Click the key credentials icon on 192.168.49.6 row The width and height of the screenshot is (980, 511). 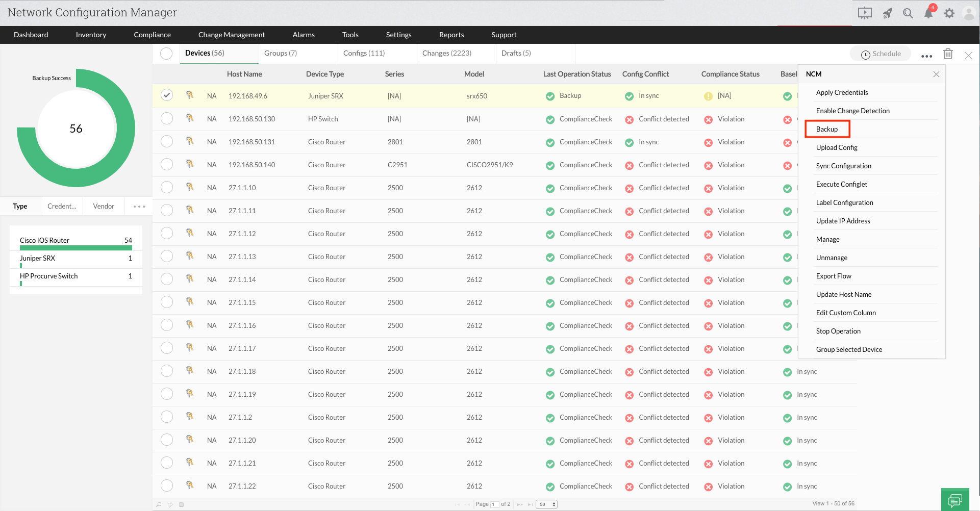click(x=190, y=95)
